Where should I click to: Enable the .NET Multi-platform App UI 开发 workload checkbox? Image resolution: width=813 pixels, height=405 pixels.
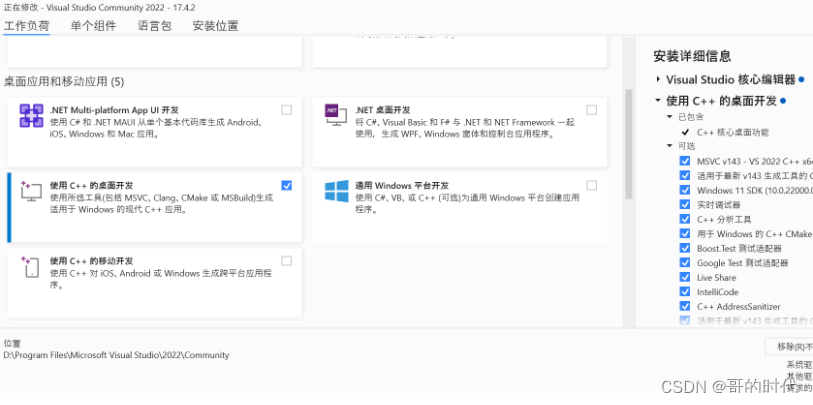[286, 110]
